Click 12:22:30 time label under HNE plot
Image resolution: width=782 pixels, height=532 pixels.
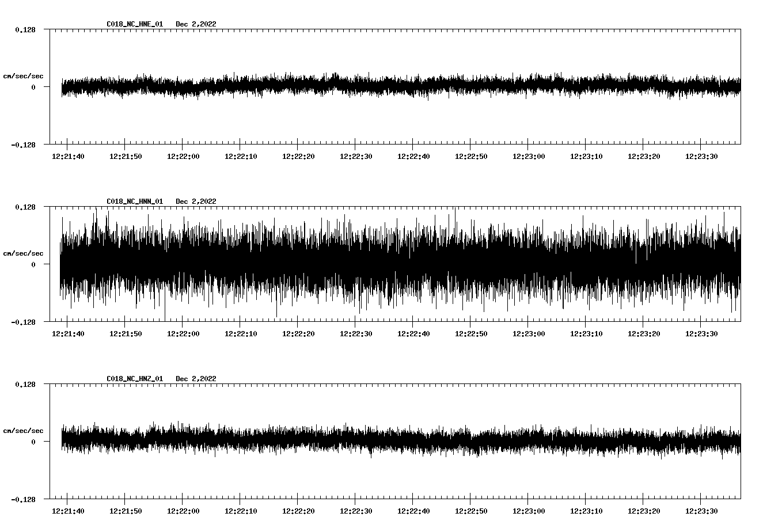[356, 156]
